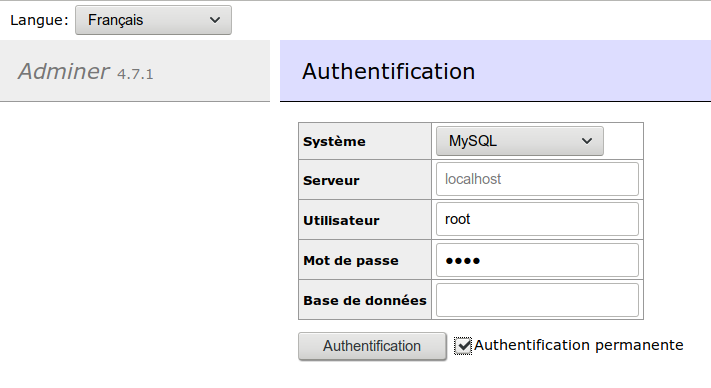
Task: Click the Authentification page heading
Action: (x=389, y=71)
